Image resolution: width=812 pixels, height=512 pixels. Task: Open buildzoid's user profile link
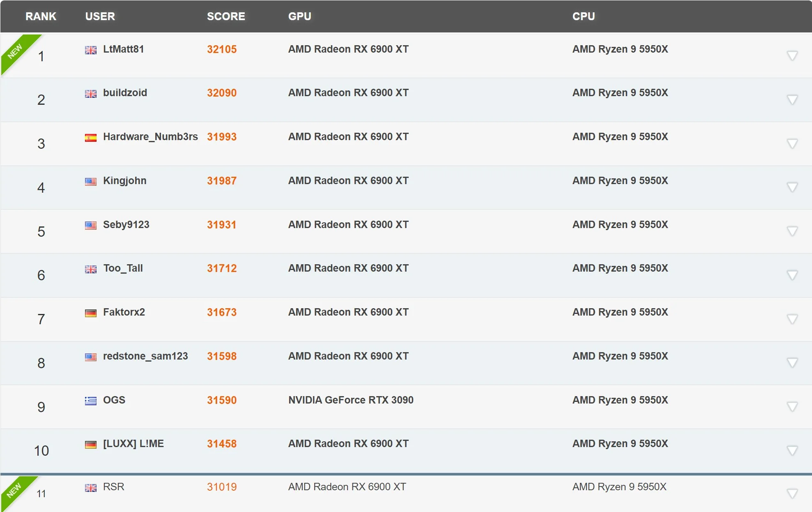click(x=125, y=93)
